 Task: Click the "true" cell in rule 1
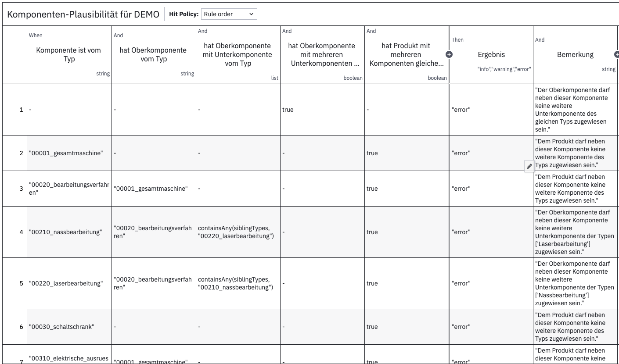(322, 110)
